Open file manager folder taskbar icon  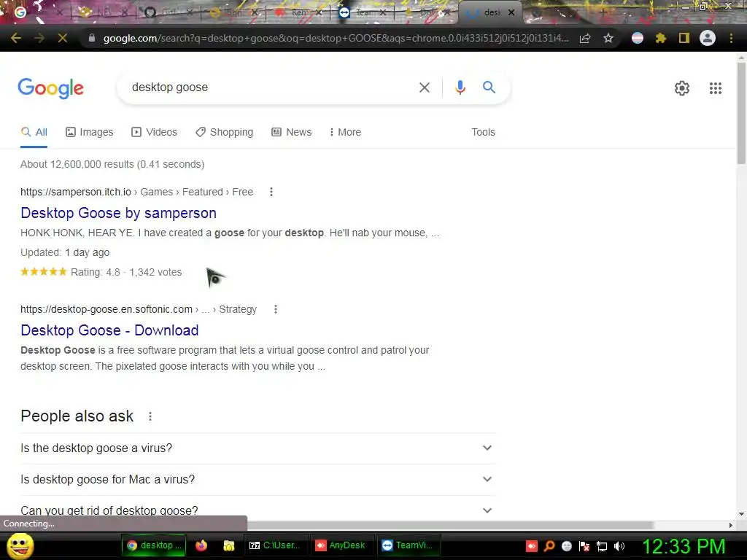[x=229, y=545]
